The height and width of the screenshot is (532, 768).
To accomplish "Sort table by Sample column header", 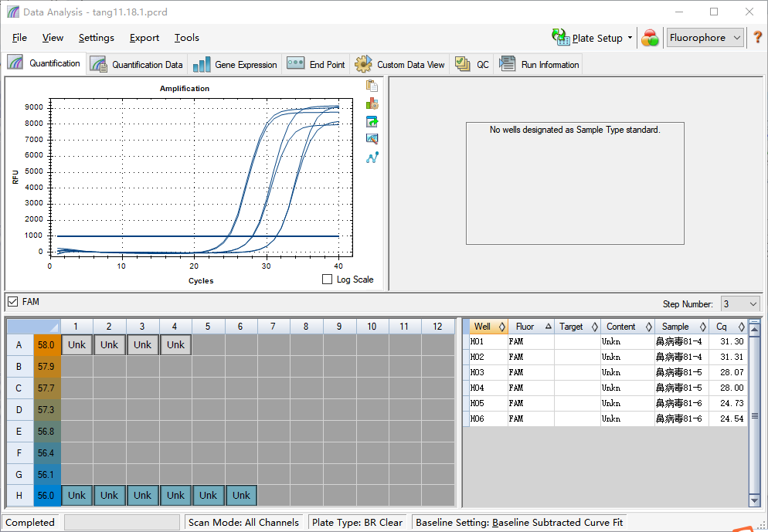I will 681,327.
